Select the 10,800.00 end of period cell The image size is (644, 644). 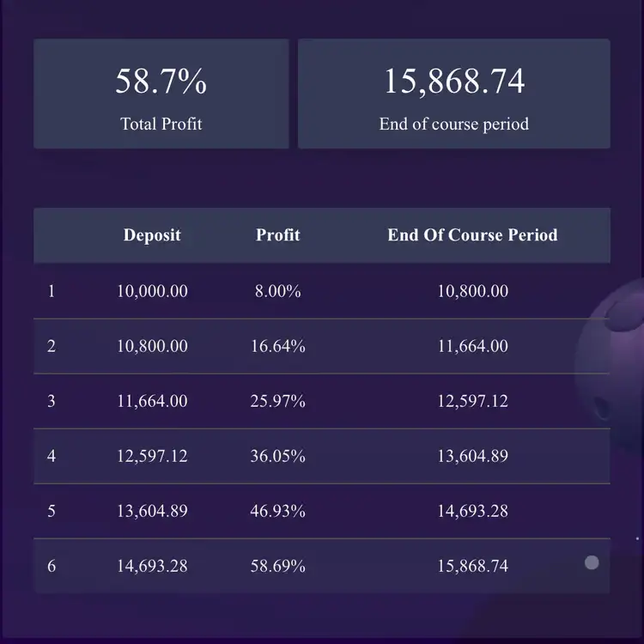473,291
